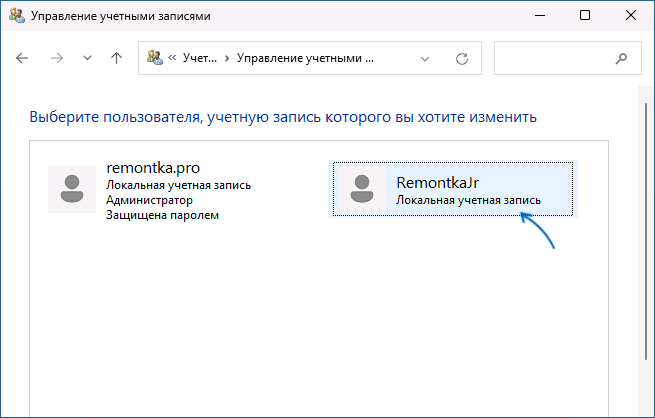Open the RemontkaJr user account
Screen dimensions: 655x418
coord(453,189)
